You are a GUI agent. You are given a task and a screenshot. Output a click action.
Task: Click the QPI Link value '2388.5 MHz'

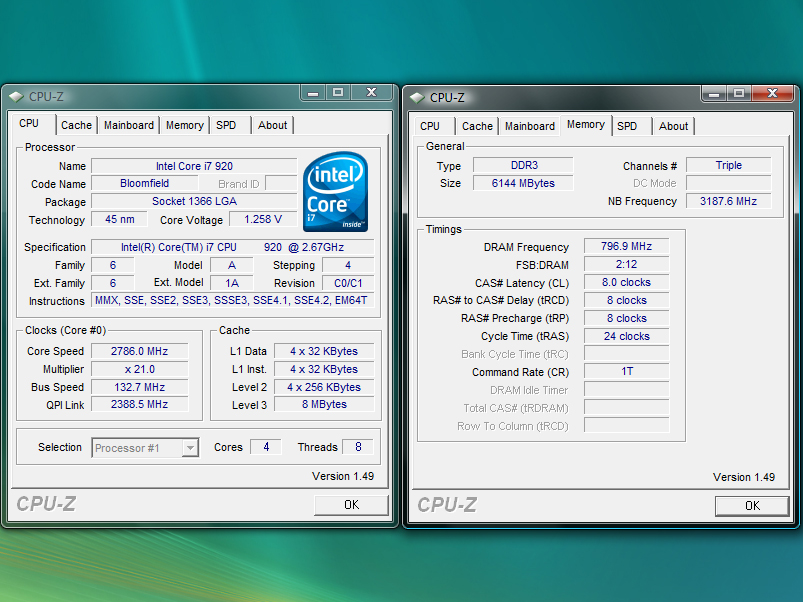click(x=139, y=404)
